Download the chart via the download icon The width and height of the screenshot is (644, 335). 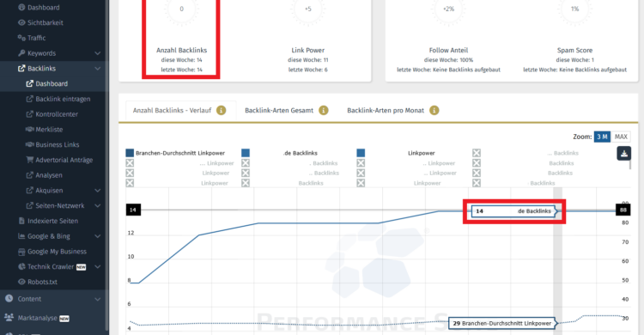pos(623,153)
